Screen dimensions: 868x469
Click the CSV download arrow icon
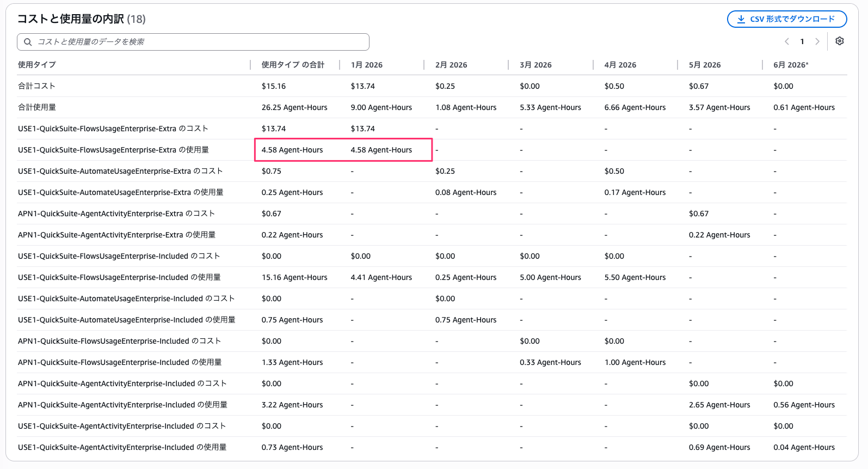(x=741, y=19)
